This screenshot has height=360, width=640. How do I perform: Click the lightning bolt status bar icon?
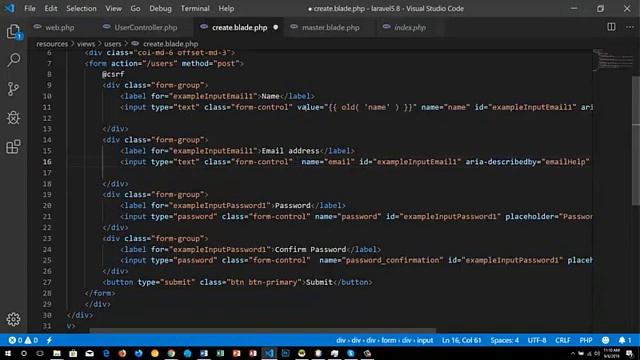(49, 340)
